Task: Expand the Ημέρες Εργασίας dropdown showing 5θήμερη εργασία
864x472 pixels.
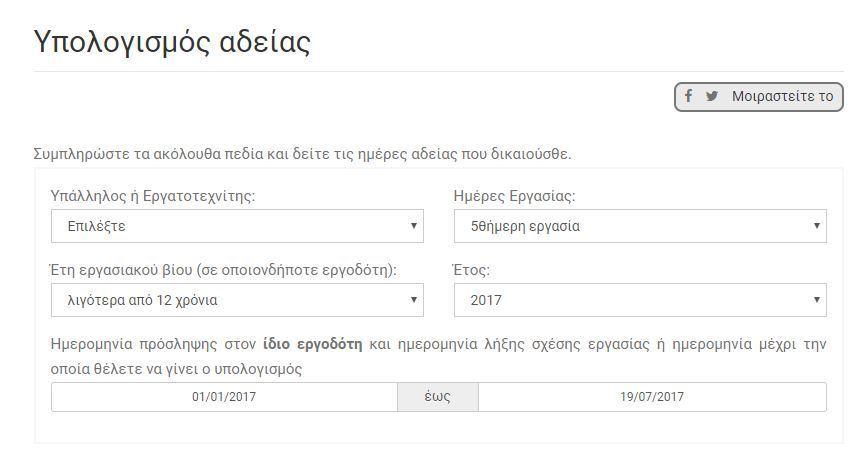Action: (x=640, y=226)
